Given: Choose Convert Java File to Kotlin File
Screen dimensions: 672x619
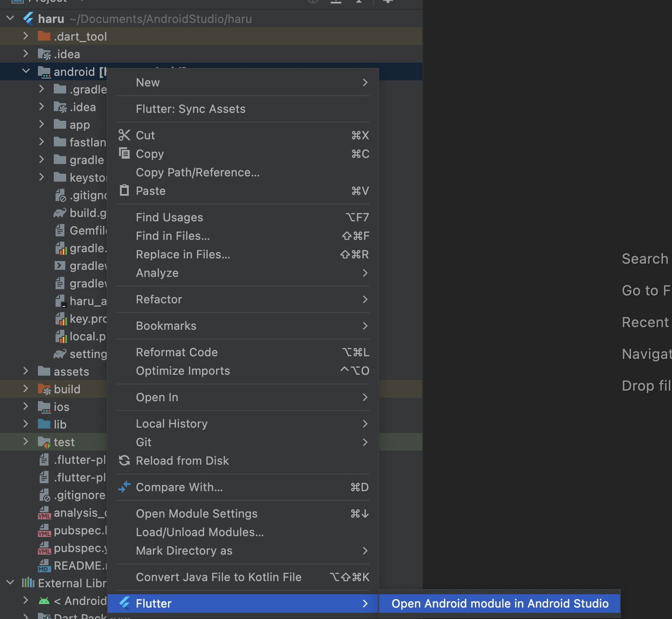Looking at the screenshot, I should [243, 577].
